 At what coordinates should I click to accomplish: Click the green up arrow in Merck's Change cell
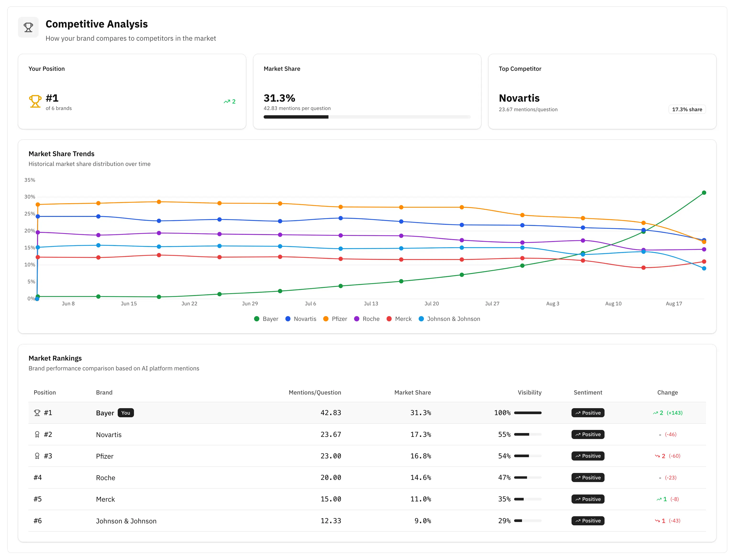(x=659, y=499)
